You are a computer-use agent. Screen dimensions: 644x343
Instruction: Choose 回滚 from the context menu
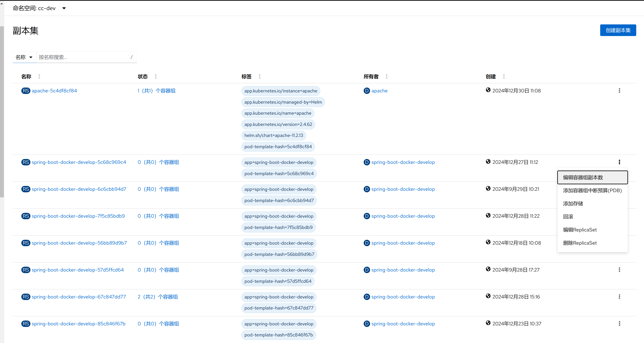568,217
